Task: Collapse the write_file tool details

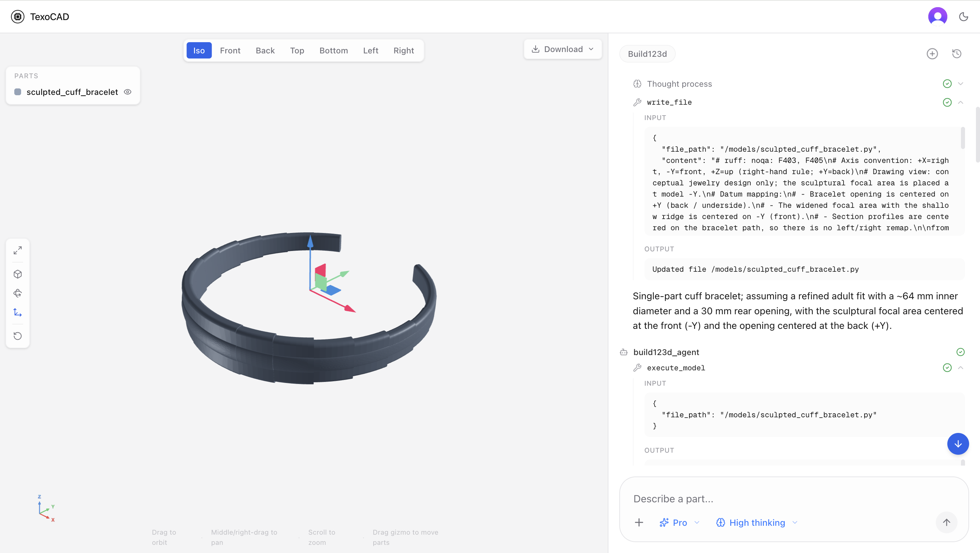Action: point(961,102)
